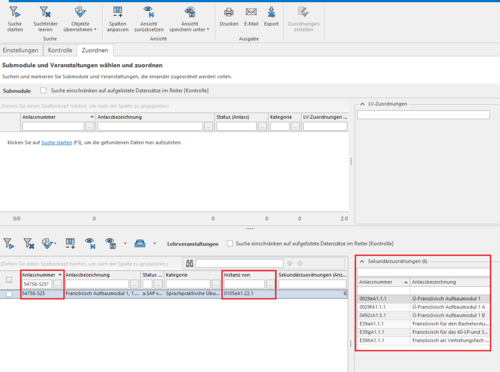Sort by Status (Anlass) column header
This screenshot has height=372, width=500.
tap(242, 117)
